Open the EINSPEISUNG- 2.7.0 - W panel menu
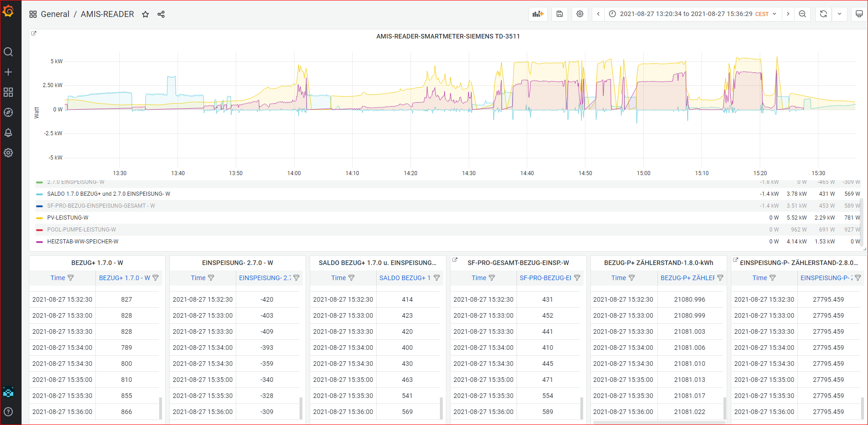The image size is (868, 425). coord(237,263)
